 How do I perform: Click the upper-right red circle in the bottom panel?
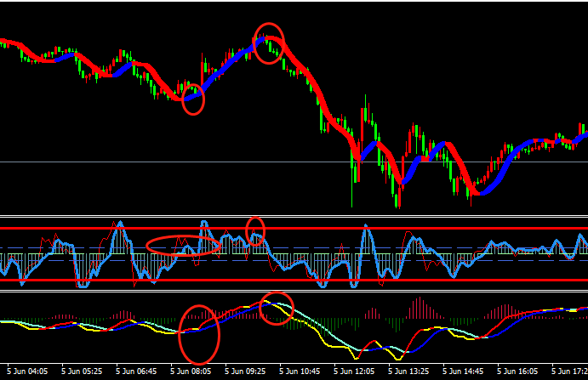click(x=277, y=308)
